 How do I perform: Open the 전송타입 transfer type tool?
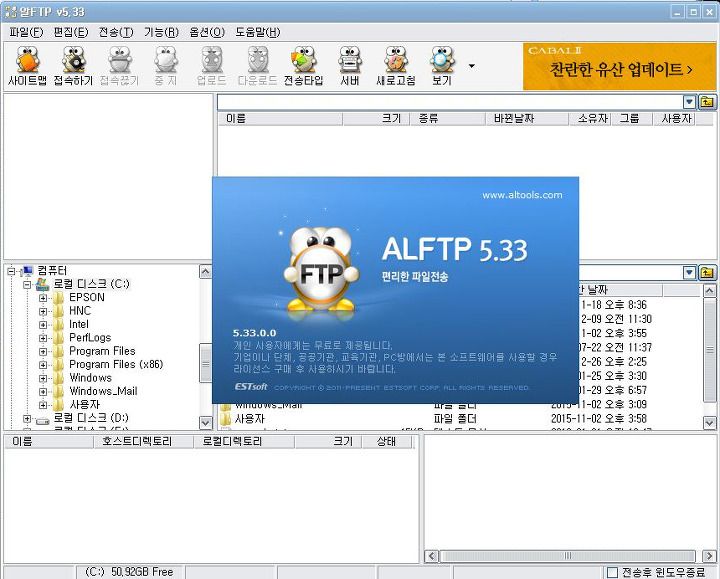coord(304,66)
